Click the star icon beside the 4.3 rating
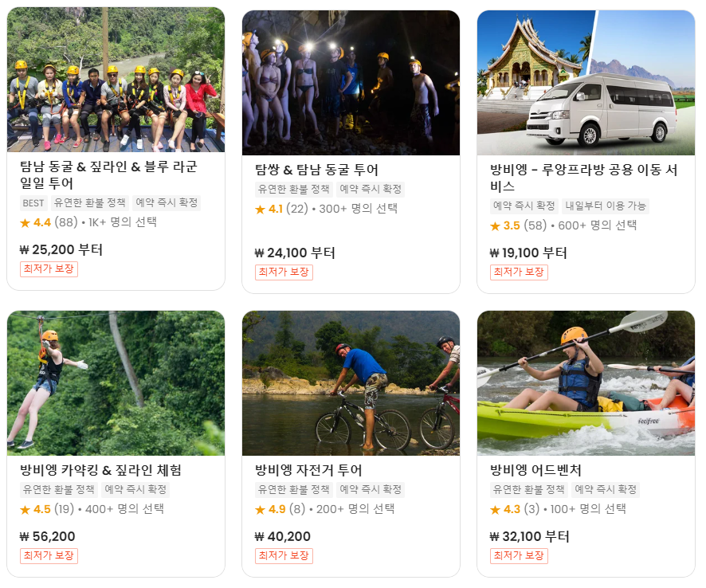 (496, 510)
